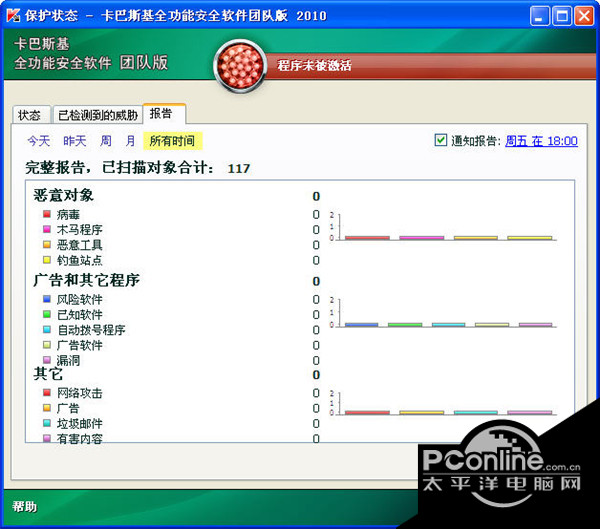Select the 漏洞 row label
The height and width of the screenshot is (529, 600).
(68, 360)
